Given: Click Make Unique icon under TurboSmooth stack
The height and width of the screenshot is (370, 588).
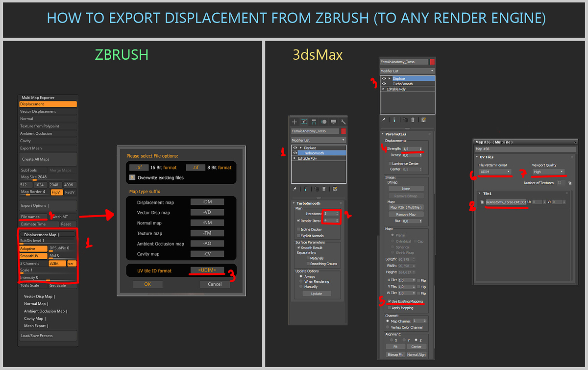Looking at the screenshot, I should [x=317, y=189].
